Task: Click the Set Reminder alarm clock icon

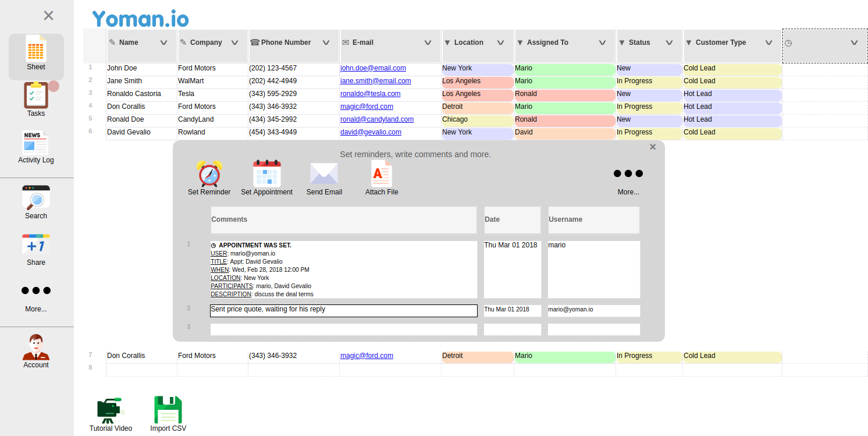Action: (x=209, y=173)
